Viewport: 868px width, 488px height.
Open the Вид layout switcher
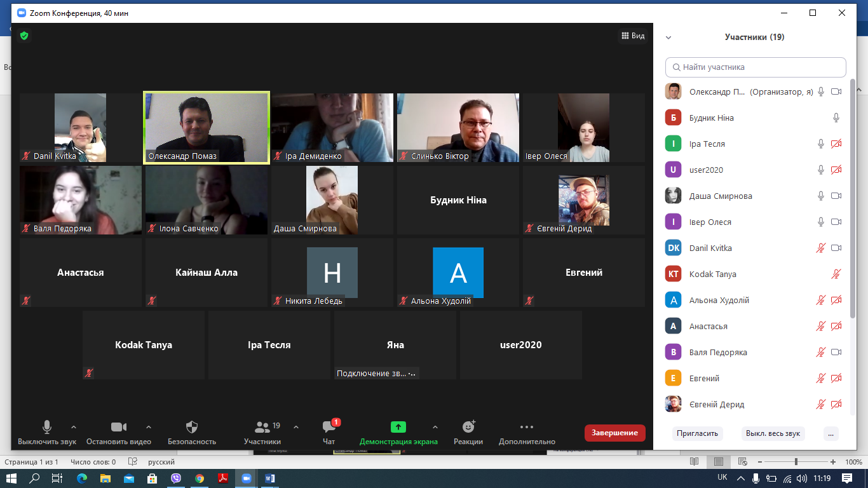pos(633,36)
